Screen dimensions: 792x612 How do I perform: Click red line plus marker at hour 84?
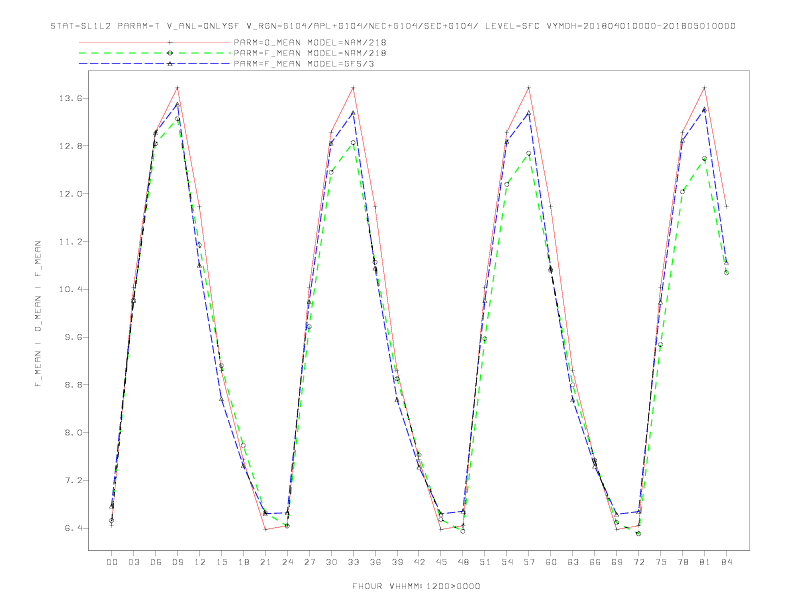[726, 207]
